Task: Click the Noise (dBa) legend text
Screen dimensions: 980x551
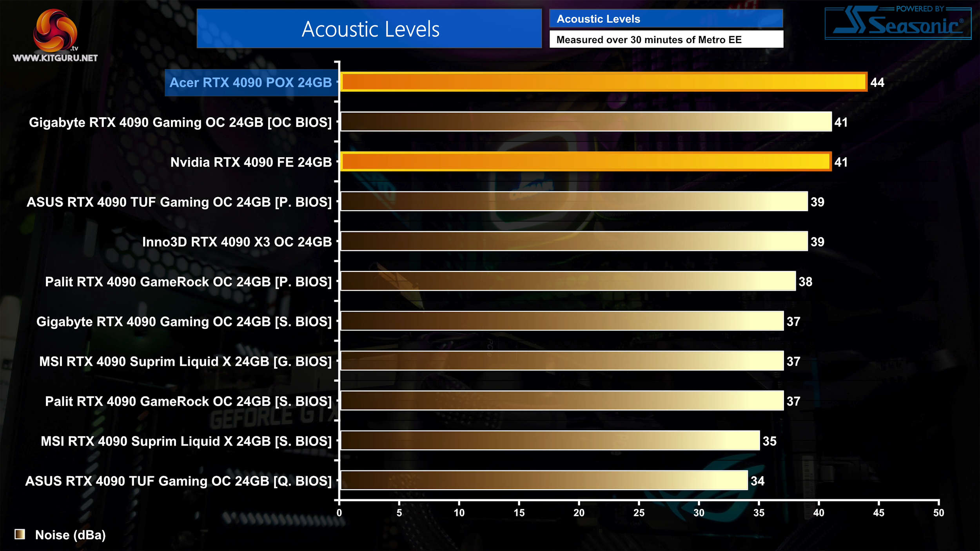Action: [71, 535]
